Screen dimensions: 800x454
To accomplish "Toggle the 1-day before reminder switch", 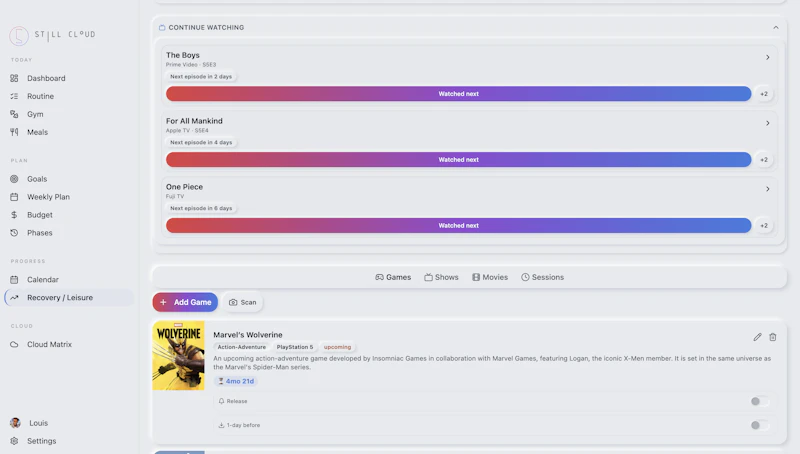I will (x=759, y=425).
